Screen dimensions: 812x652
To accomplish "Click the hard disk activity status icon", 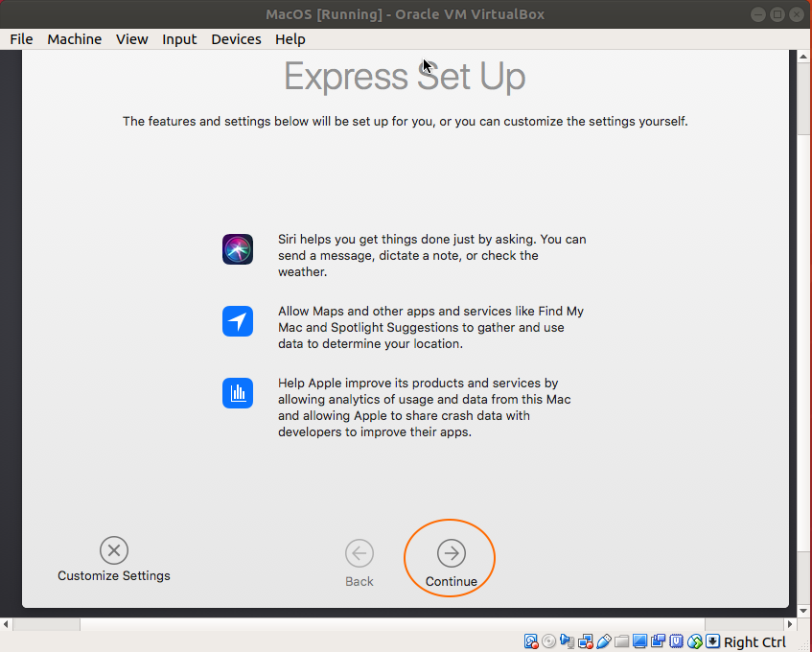I will pyautogui.click(x=531, y=641).
